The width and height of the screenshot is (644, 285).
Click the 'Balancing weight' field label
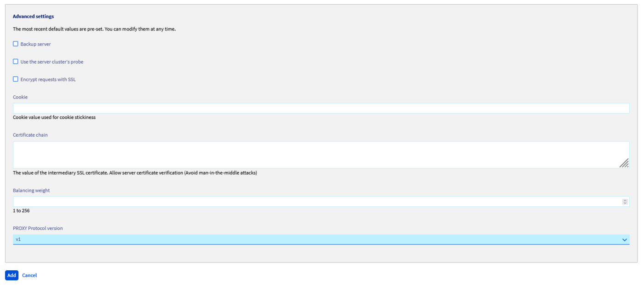[31, 190]
